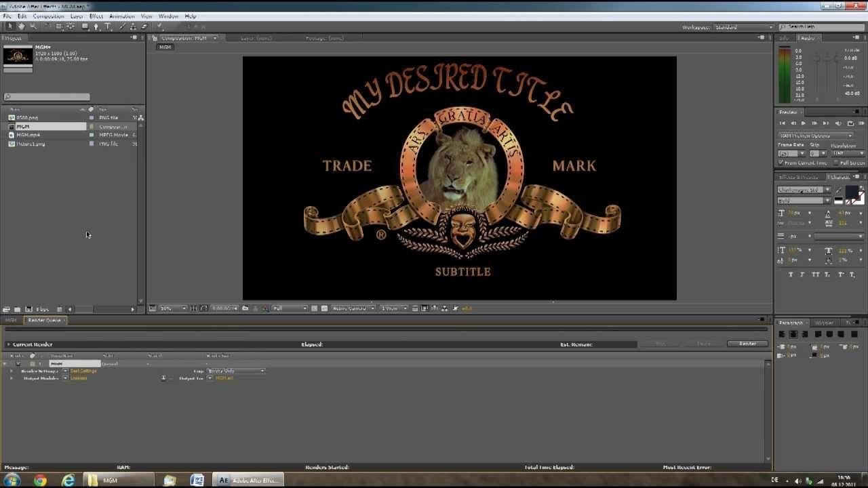Select the Selection arrow tool
Viewport: 868px width, 488px height.
[9, 26]
